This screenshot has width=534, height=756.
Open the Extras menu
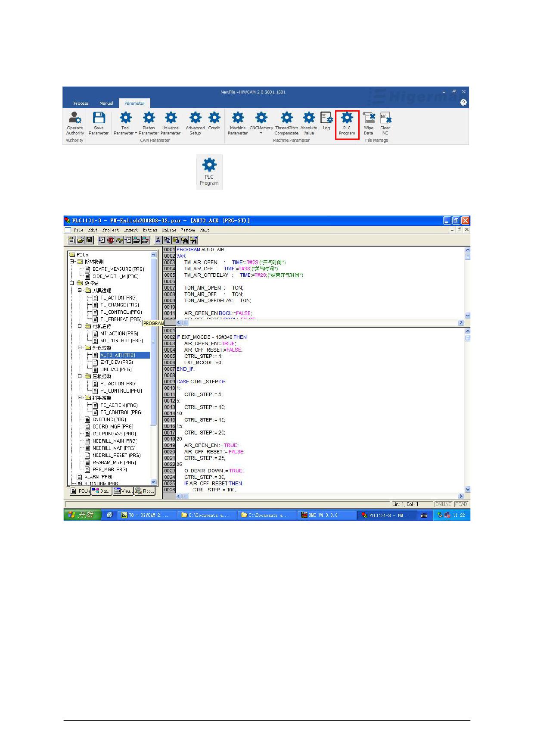[150, 230]
